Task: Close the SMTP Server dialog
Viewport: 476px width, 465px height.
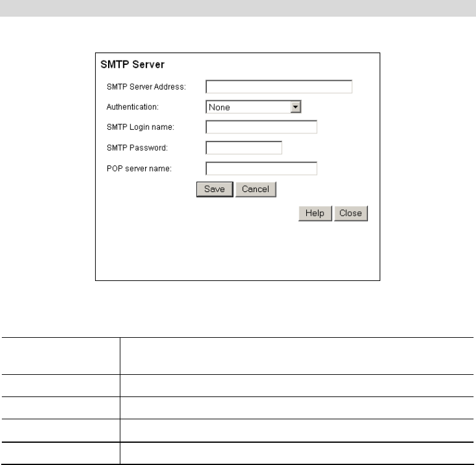Action: (x=351, y=213)
